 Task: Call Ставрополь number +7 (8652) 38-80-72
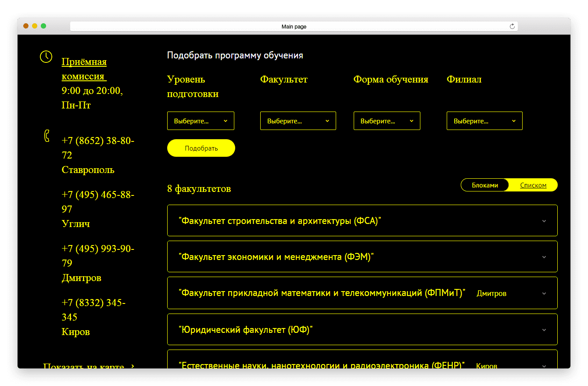[x=98, y=148]
